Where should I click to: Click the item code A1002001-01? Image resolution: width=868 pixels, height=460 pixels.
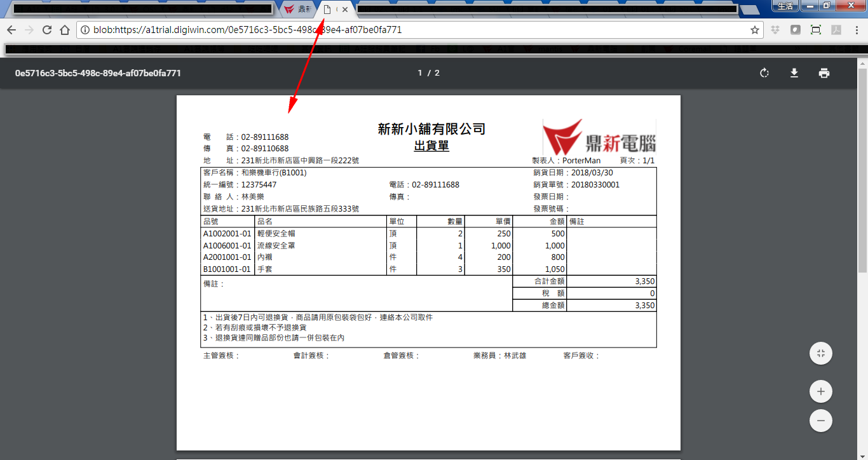coord(227,234)
